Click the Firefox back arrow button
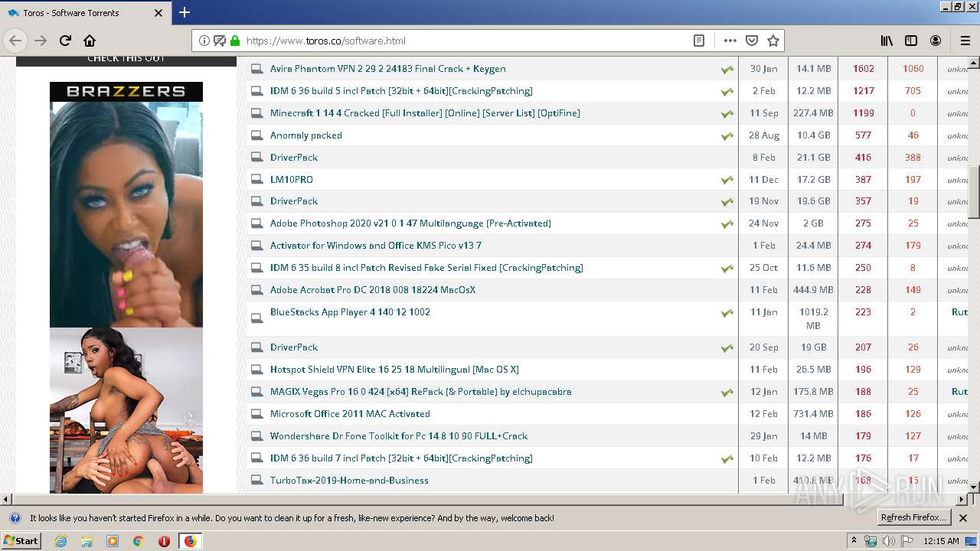This screenshot has height=551, width=980. pyautogui.click(x=15, y=41)
